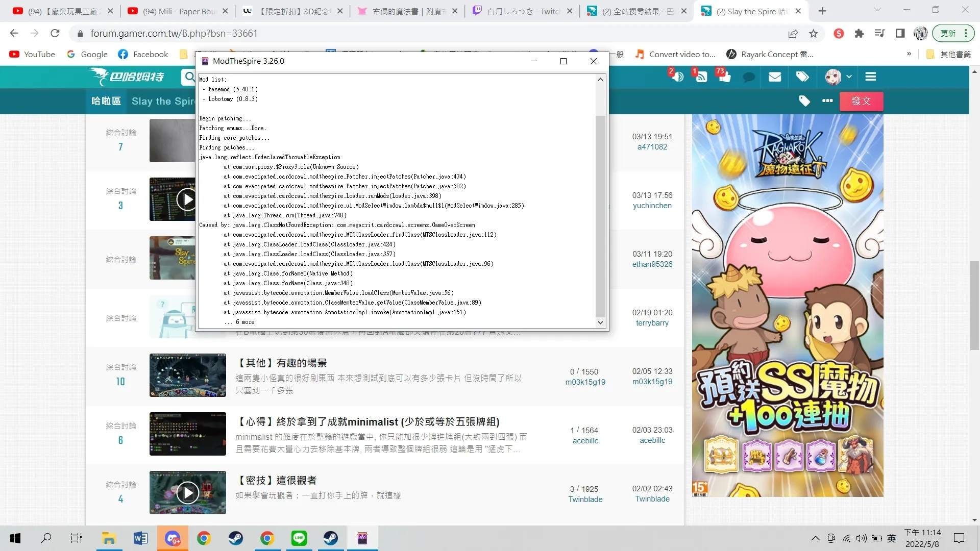Open the RSS subscription icon with badge 1

tap(701, 77)
